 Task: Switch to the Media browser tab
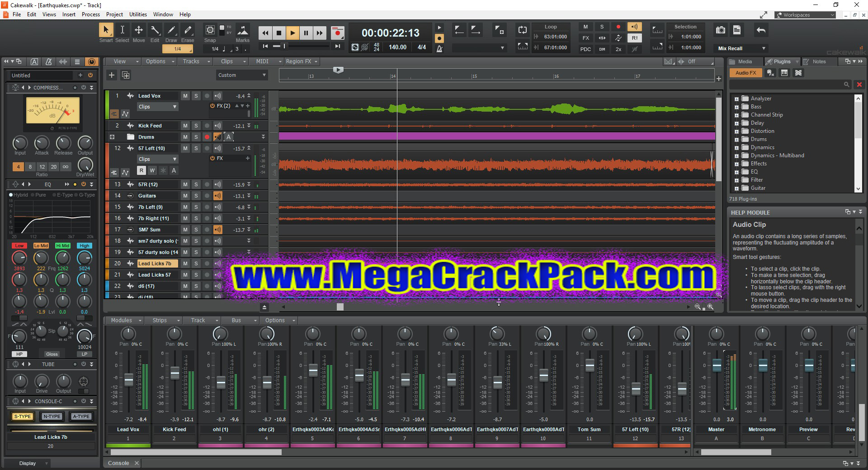(745, 61)
